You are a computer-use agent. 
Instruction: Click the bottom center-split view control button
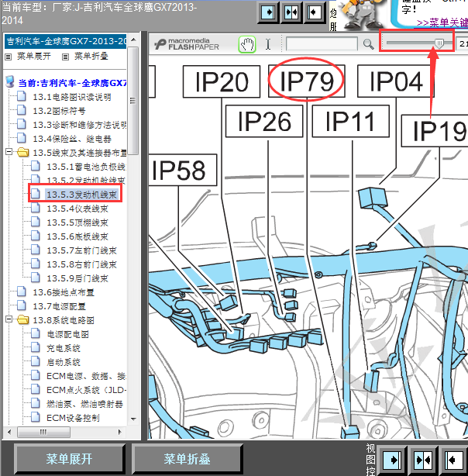pos(423,460)
